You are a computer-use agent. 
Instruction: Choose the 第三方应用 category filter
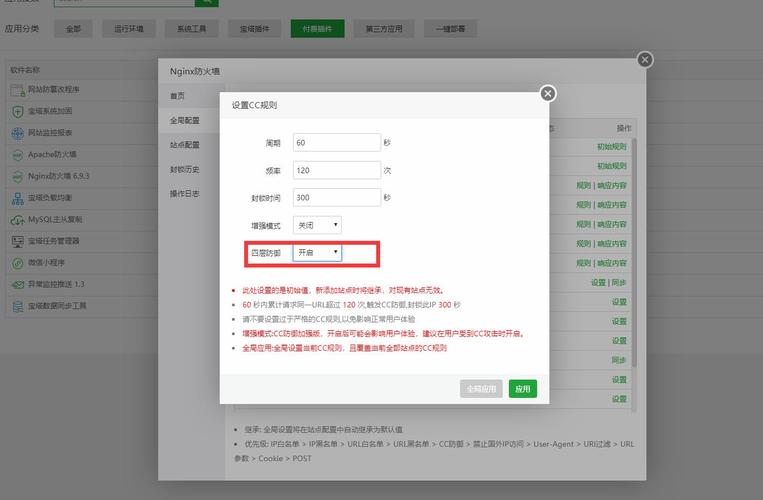point(384,29)
